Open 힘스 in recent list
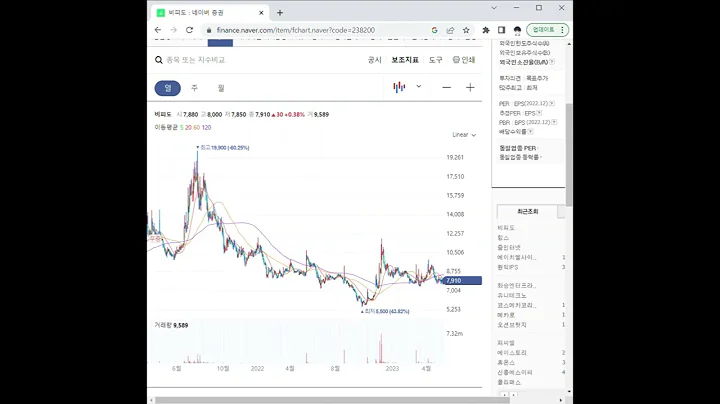720x404 pixels. 503,238
